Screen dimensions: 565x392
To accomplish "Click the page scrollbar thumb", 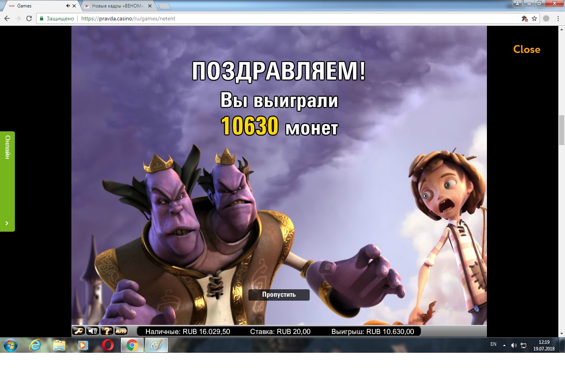I will click(x=561, y=131).
